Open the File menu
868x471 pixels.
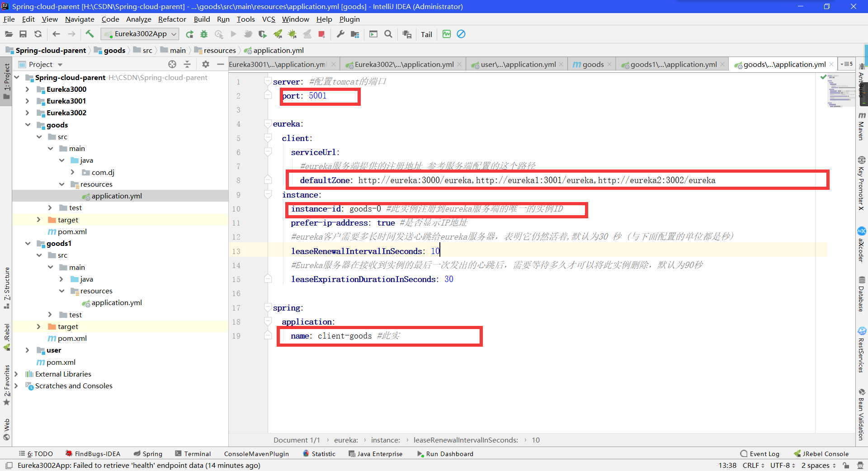click(9, 19)
